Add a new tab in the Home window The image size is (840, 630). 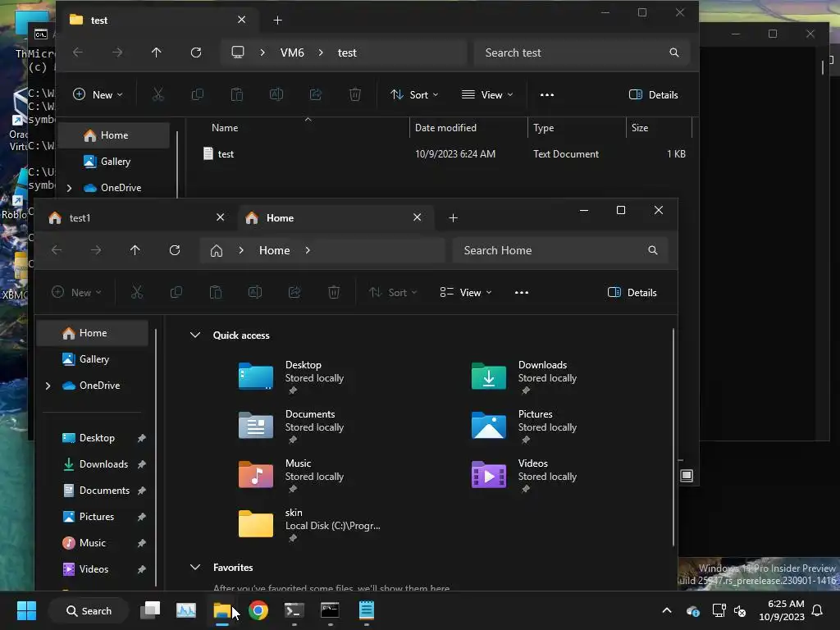tap(453, 218)
